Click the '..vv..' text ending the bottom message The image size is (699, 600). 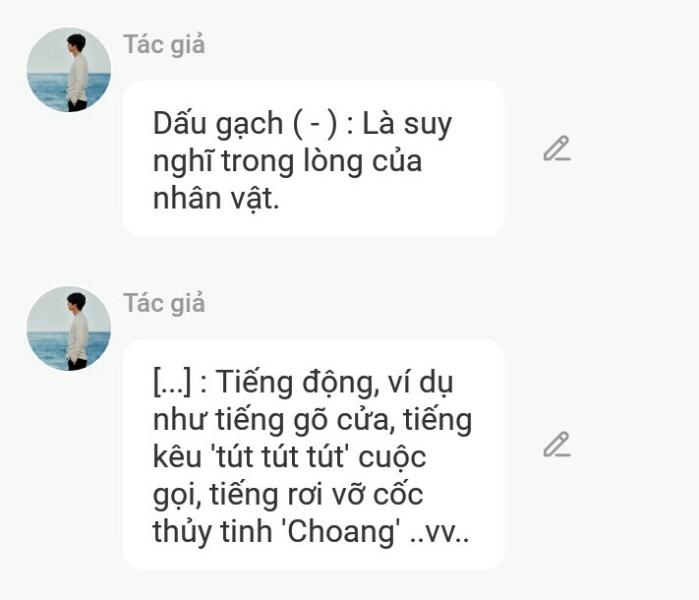coord(439,532)
